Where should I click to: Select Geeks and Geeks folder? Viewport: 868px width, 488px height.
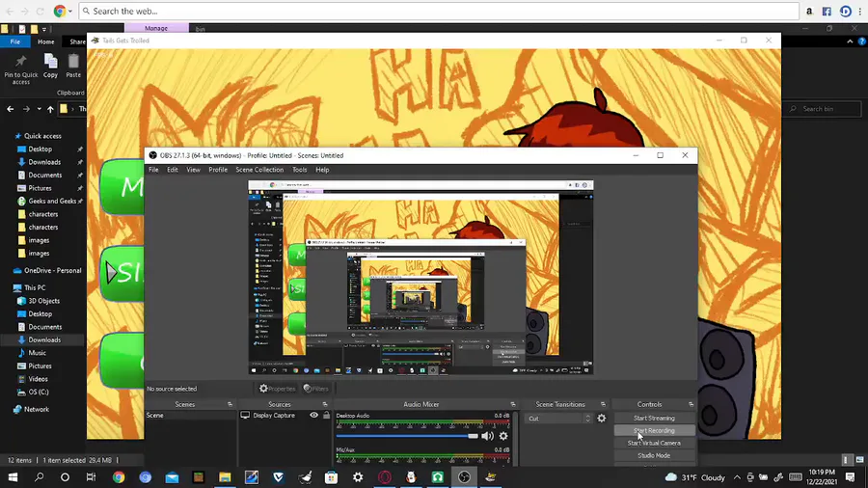(52, 201)
